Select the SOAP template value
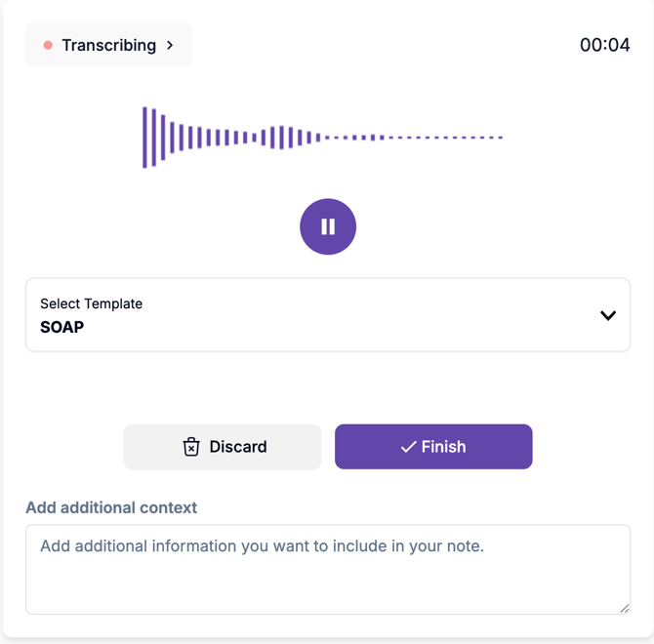Screen dimensions: 654x644 point(62,328)
